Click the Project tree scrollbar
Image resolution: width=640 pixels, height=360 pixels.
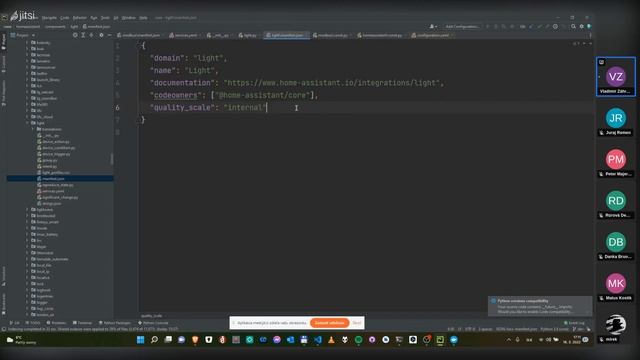112,159
